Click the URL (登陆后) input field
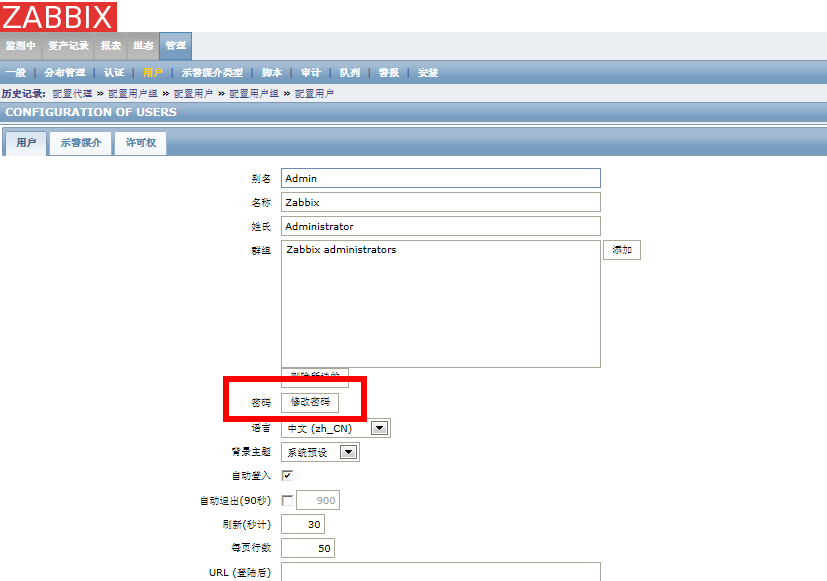This screenshot has height=581, width=827. [440, 572]
